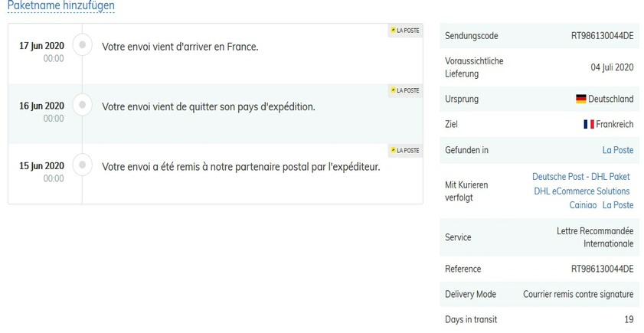Click the German flag icon next to Deutschland
The height and width of the screenshot is (333, 644).
pyautogui.click(x=580, y=100)
